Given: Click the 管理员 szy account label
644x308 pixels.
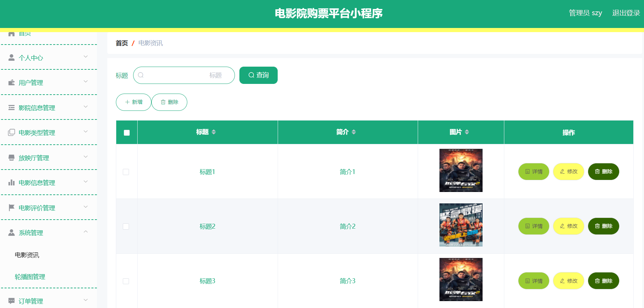Looking at the screenshot, I should (x=585, y=13).
